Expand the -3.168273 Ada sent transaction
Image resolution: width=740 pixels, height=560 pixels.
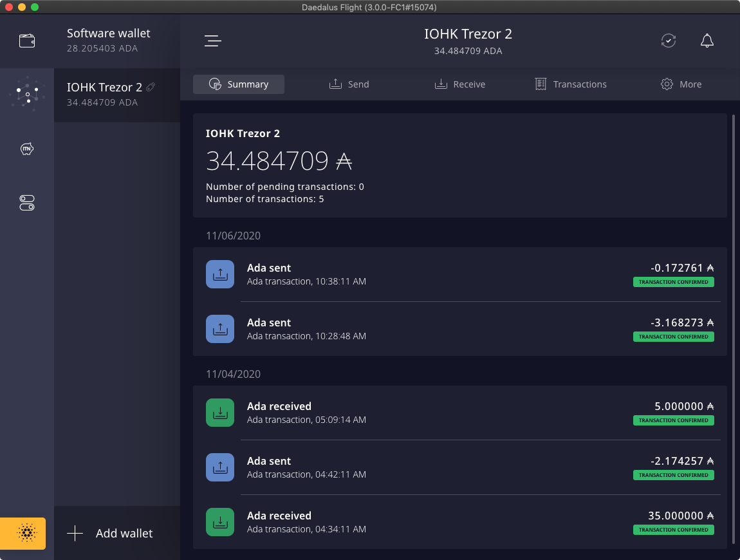click(460, 329)
